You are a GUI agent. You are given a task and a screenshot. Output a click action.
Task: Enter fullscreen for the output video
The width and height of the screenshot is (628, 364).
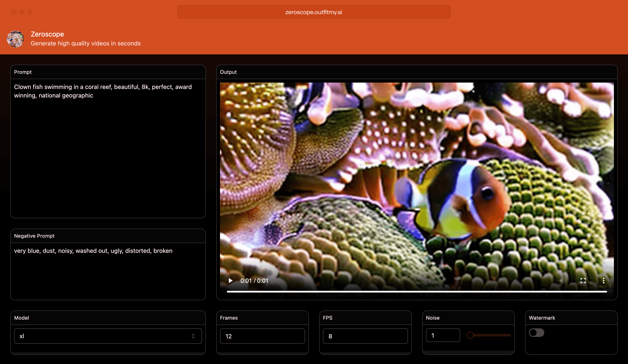pos(583,281)
